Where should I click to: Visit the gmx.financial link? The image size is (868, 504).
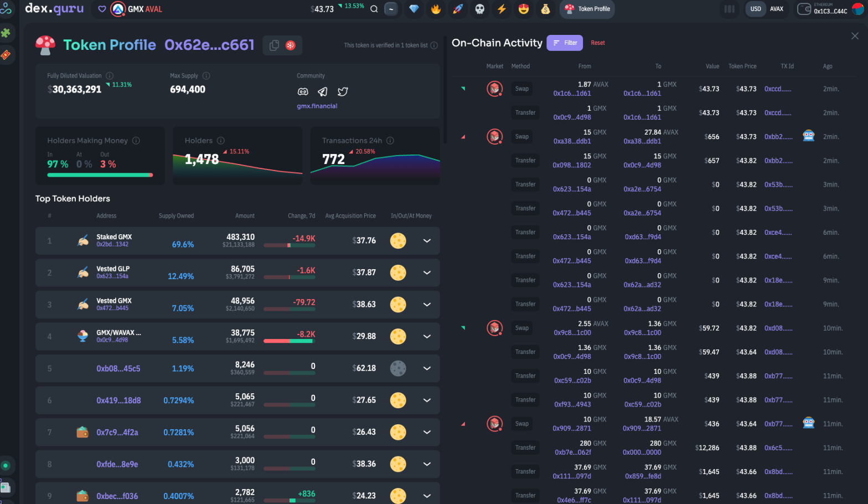click(317, 106)
